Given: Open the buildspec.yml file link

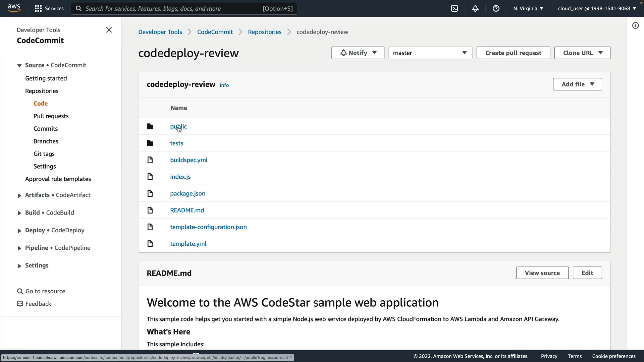Looking at the screenshot, I should click(189, 160).
